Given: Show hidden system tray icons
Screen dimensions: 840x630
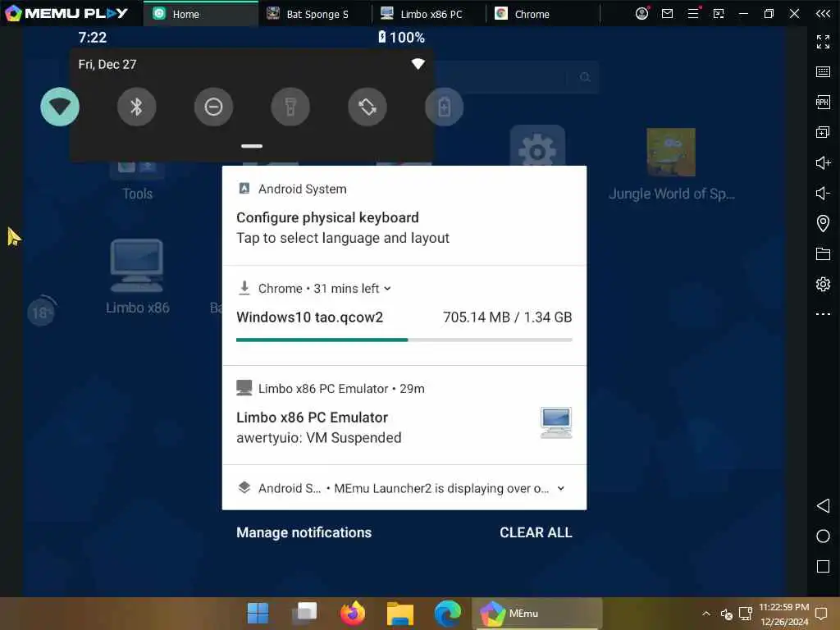Looking at the screenshot, I should click(706, 614).
